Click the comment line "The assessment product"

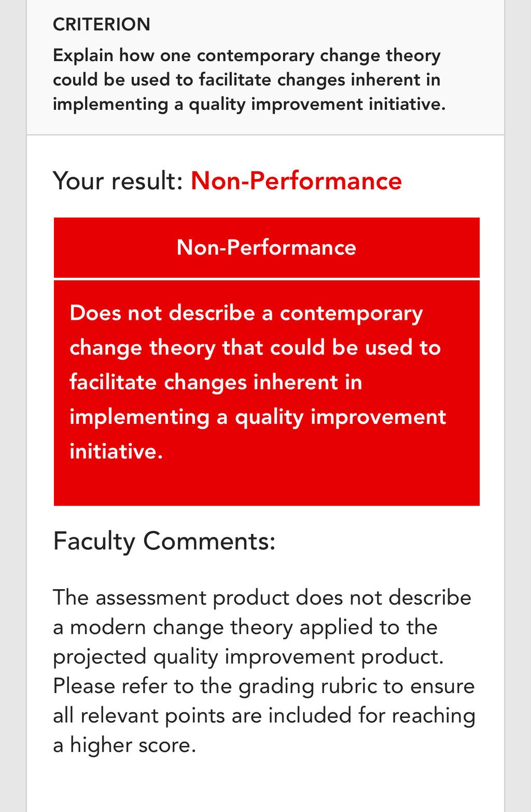pos(262,597)
